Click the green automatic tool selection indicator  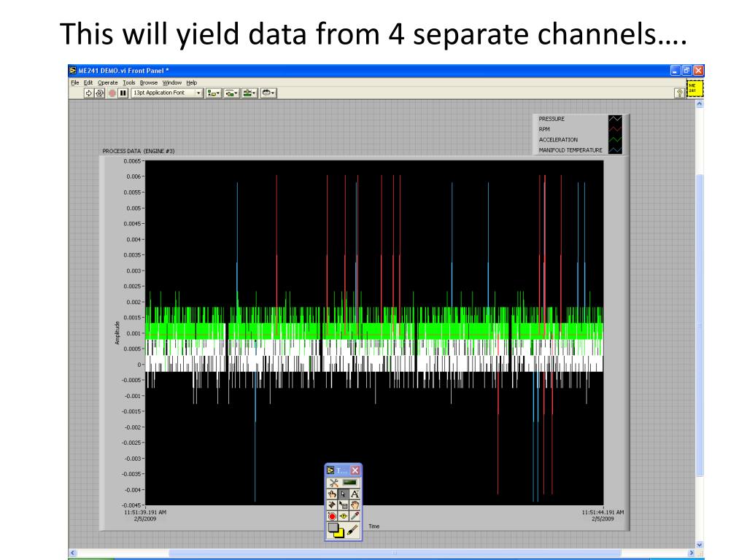(x=349, y=483)
